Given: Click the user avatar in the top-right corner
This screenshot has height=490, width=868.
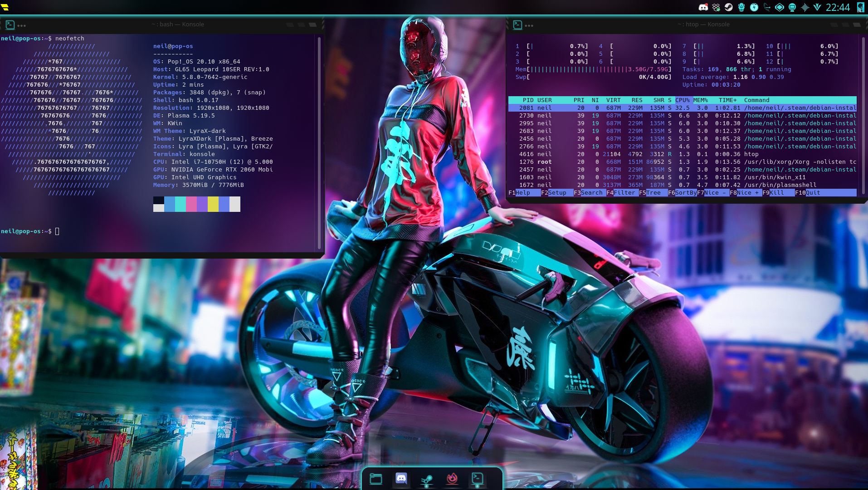Looking at the screenshot, I should pos(860,7).
